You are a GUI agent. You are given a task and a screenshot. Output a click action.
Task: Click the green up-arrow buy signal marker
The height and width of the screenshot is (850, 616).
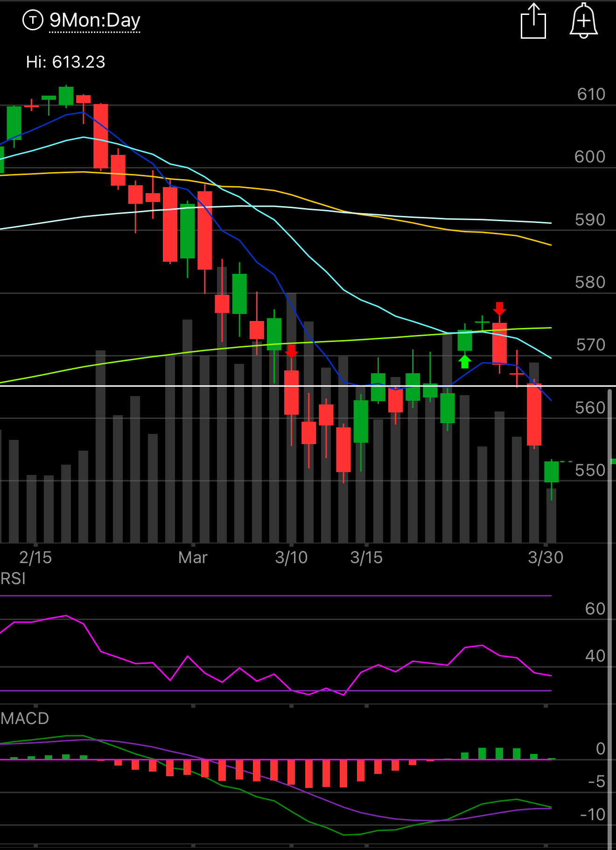[464, 362]
